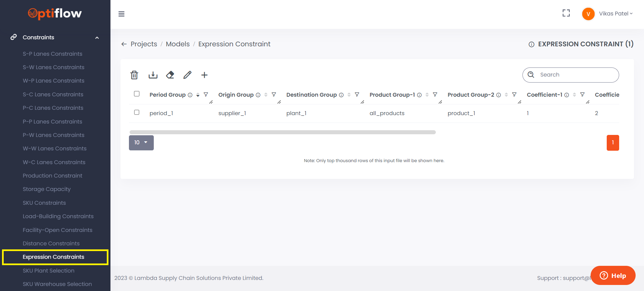The height and width of the screenshot is (291, 644).
Task: Click the trash delete icon
Action: (134, 75)
